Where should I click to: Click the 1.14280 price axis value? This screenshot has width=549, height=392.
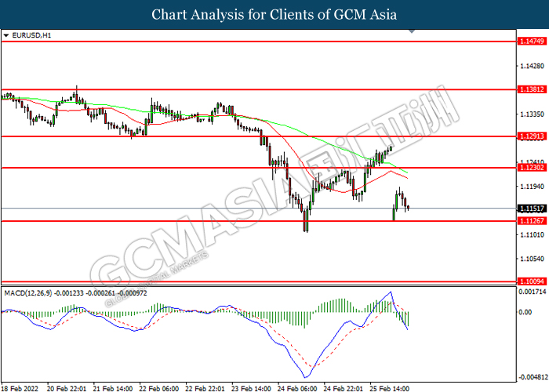[533, 66]
